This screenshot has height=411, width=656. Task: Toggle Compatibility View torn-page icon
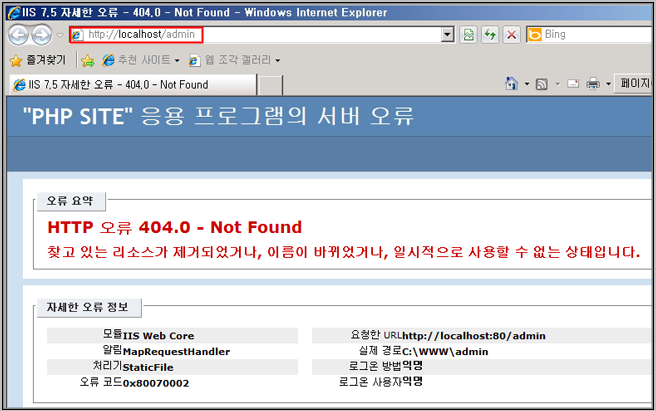pyautogui.click(x=469, y=35)
